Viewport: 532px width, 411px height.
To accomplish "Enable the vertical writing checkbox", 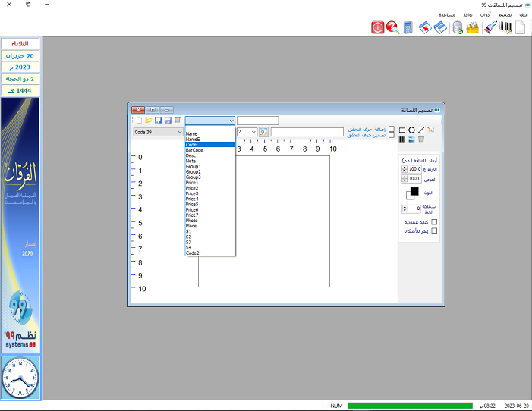I will [434, 222].
